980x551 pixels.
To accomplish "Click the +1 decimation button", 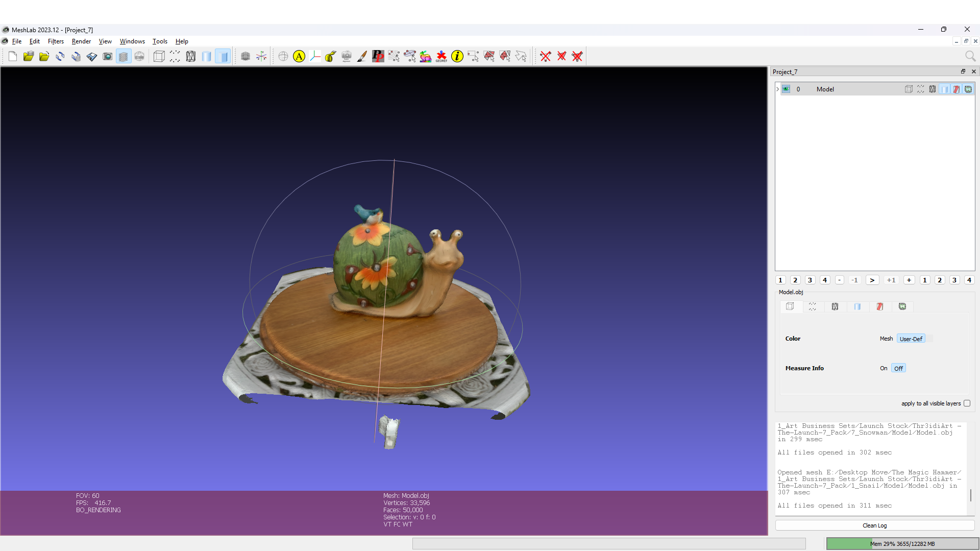I will click(x=891, y=280).
